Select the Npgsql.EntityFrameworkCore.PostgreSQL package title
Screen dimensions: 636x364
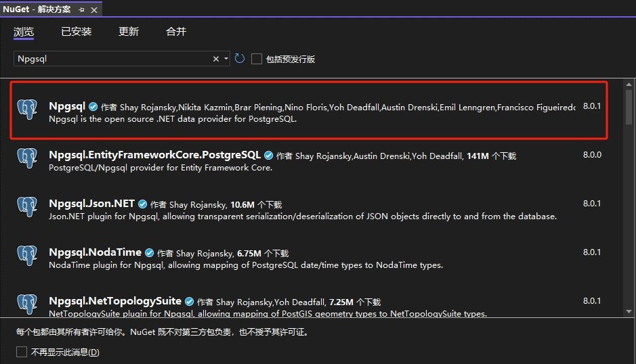point(154,155)
